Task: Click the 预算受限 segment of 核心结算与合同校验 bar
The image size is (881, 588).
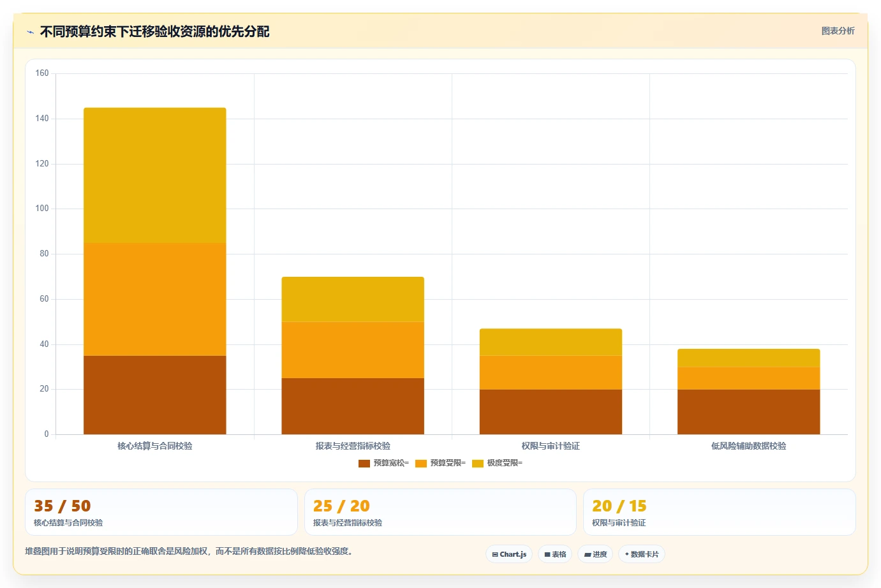Action: (155, 299)
